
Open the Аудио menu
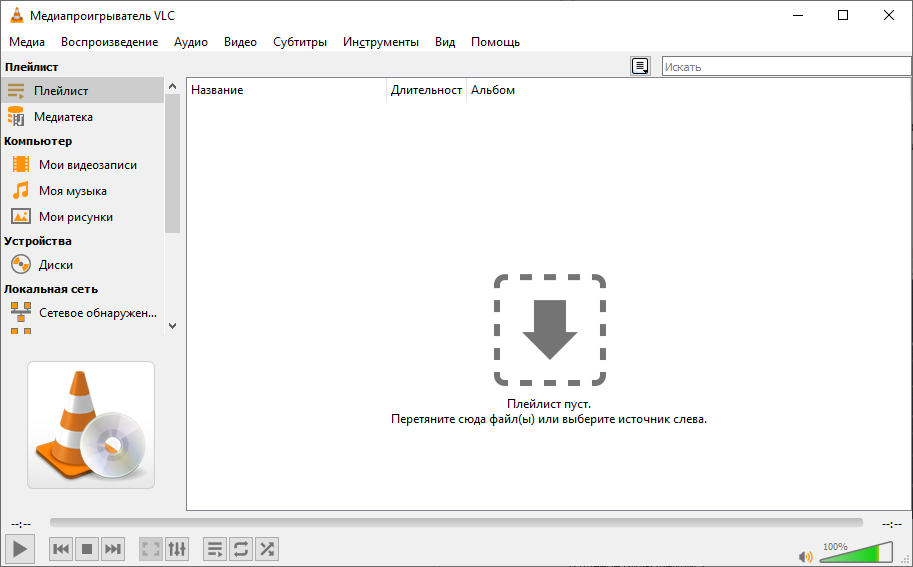(x=191, y=42)
